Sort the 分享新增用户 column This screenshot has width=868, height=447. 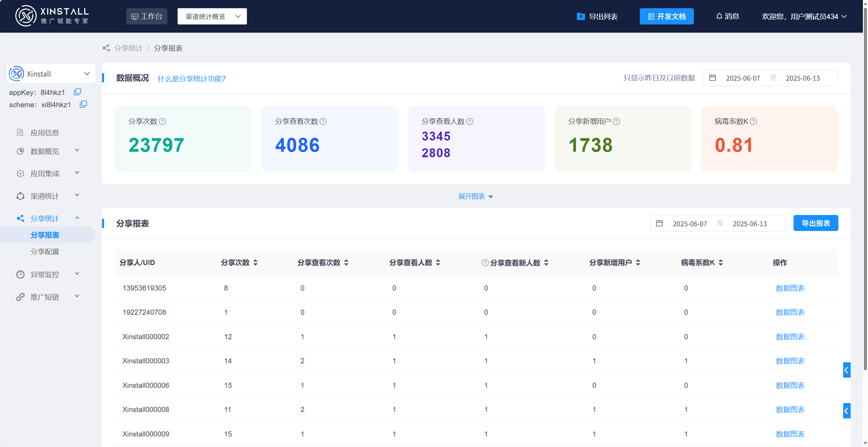coord(637,262)
